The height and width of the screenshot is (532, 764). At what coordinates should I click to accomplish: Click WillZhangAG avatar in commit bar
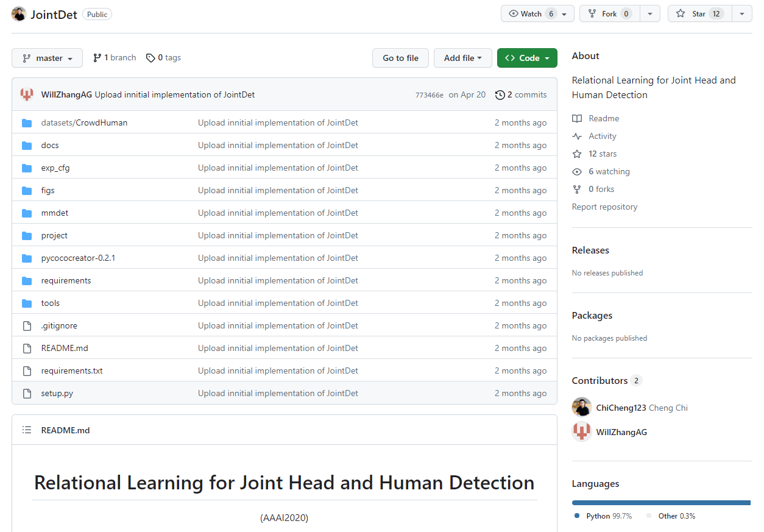27,94
